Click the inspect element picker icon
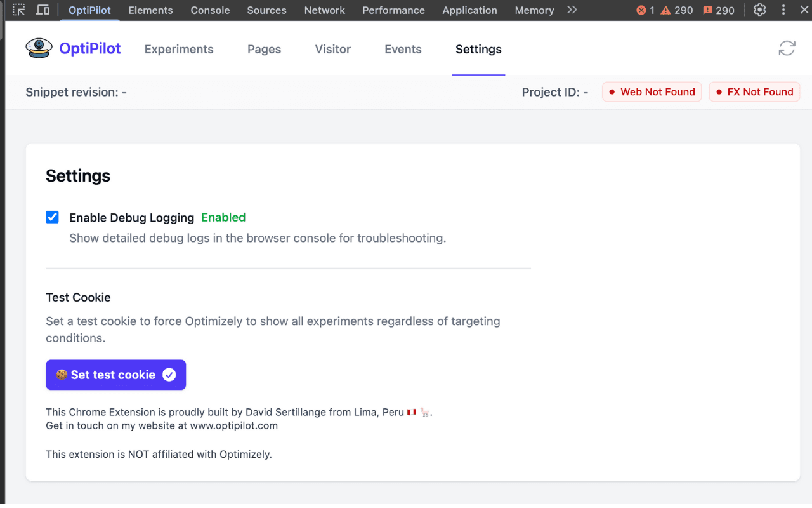Image resolution: width=812 pixels, height=508 pixels. [19, 10]
